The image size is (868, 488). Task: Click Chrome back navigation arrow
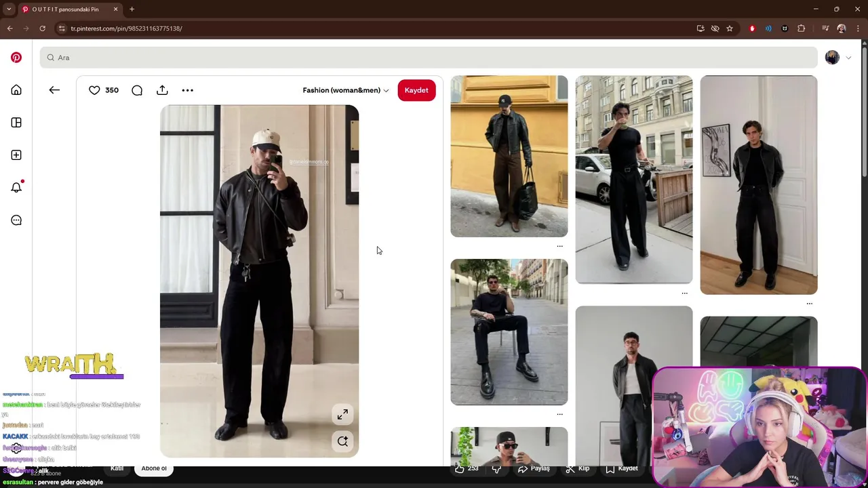[10, 28]
